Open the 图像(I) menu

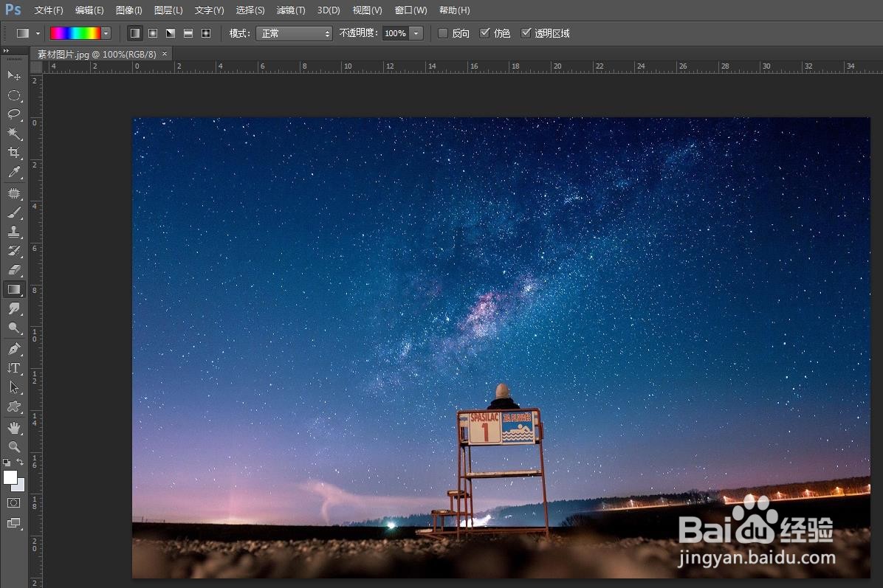(129, 10)
